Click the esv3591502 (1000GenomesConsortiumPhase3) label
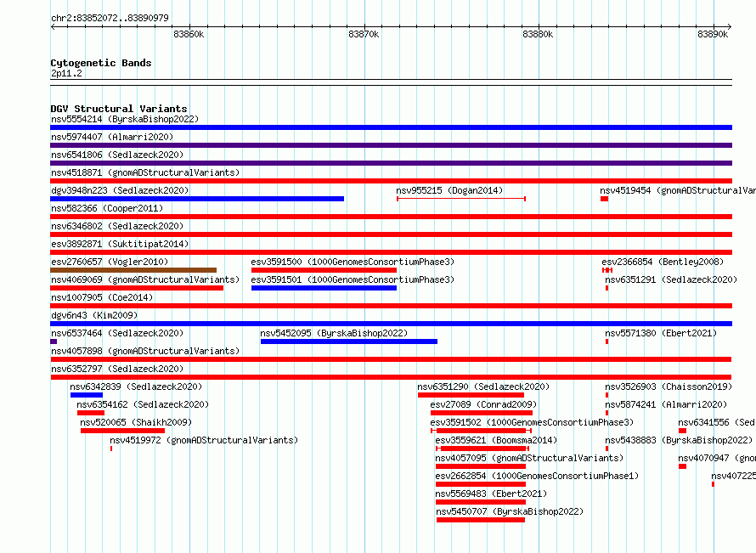The width and height of the screenshot is (756, 553). tap(532, 422)
